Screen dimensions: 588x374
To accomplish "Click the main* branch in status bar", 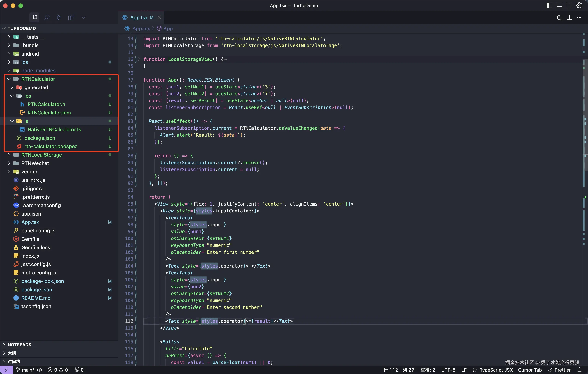I will 28,370.
